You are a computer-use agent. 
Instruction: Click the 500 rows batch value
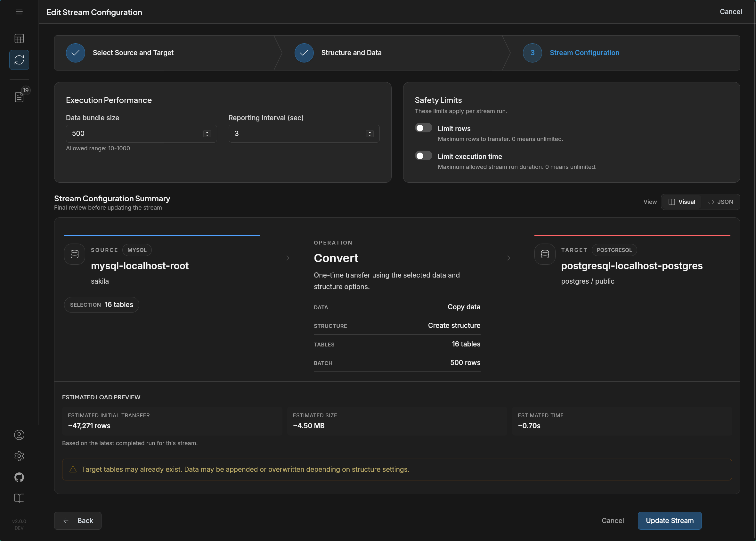click(x=465, y=362)
